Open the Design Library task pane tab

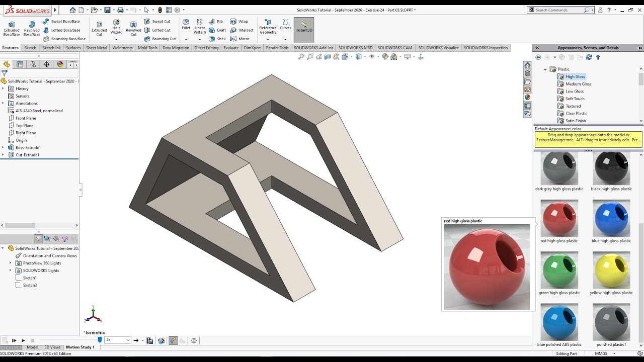click(x=527, y=73)
